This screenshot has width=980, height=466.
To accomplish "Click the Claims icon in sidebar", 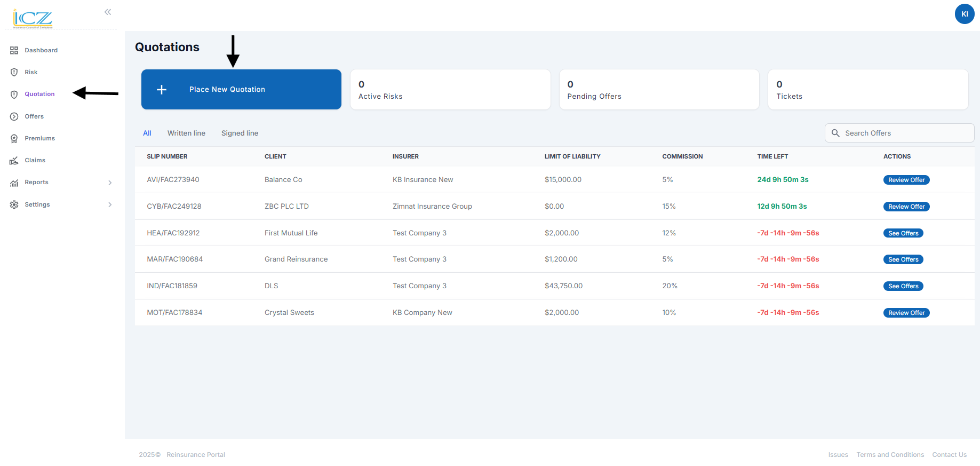I will tap(14, 160).
